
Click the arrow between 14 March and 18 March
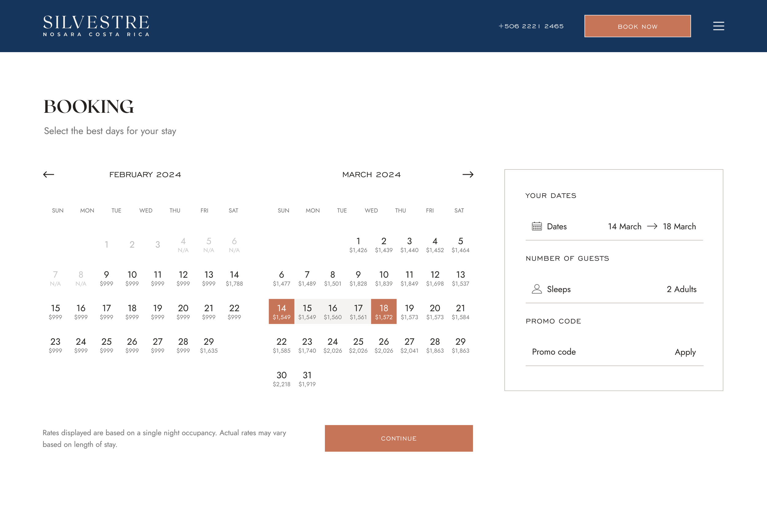tap(652, 226)
